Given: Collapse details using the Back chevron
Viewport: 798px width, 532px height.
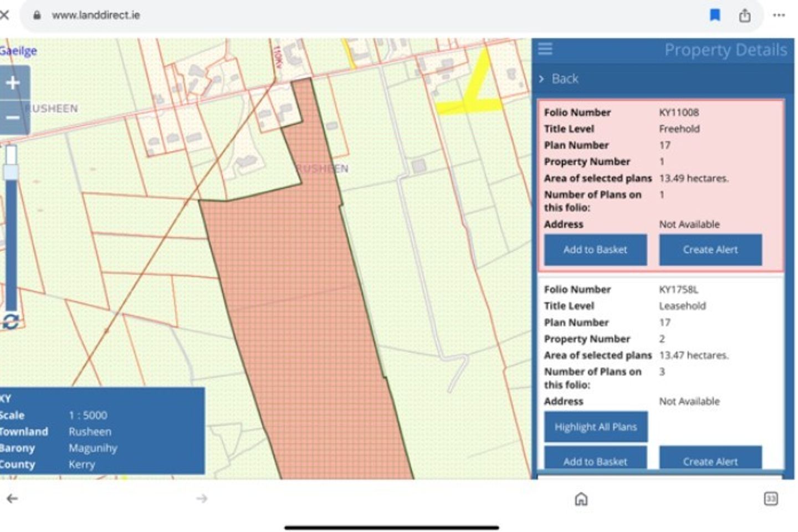Looking at the screenshot, I should tap(559, 79).
